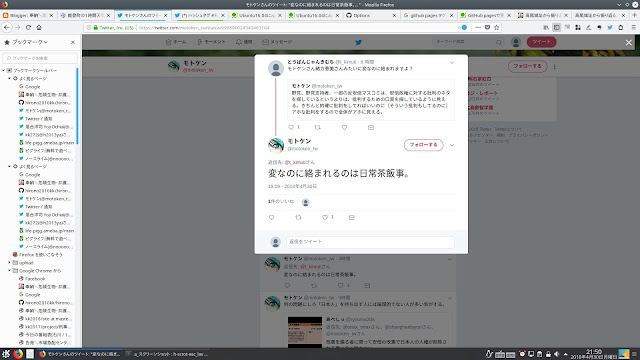640x360 pixels.
Task: Open the Firefox hamburger menu
Action: tap(633, 27)
